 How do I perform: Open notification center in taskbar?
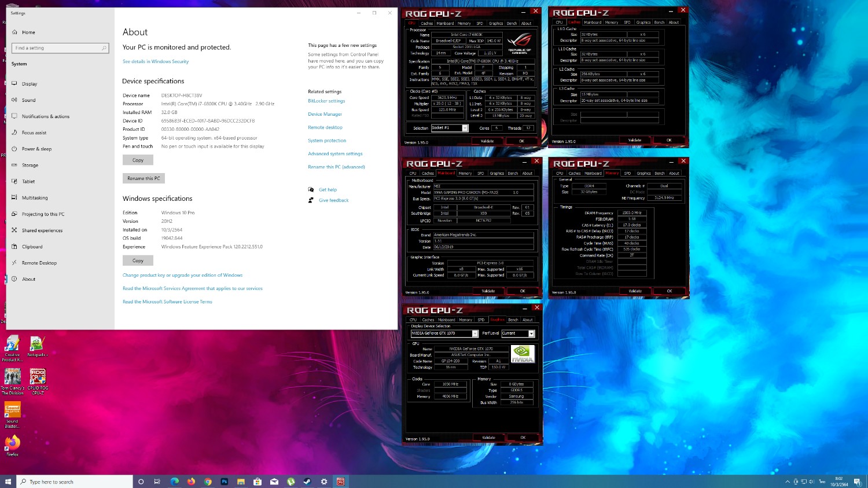(856, 482)
